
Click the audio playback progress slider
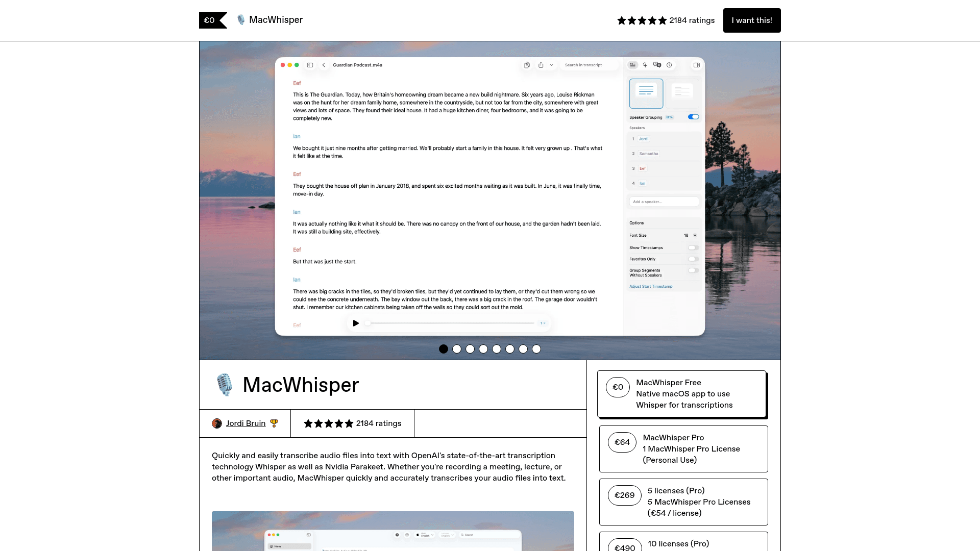[x=450, y=323]
